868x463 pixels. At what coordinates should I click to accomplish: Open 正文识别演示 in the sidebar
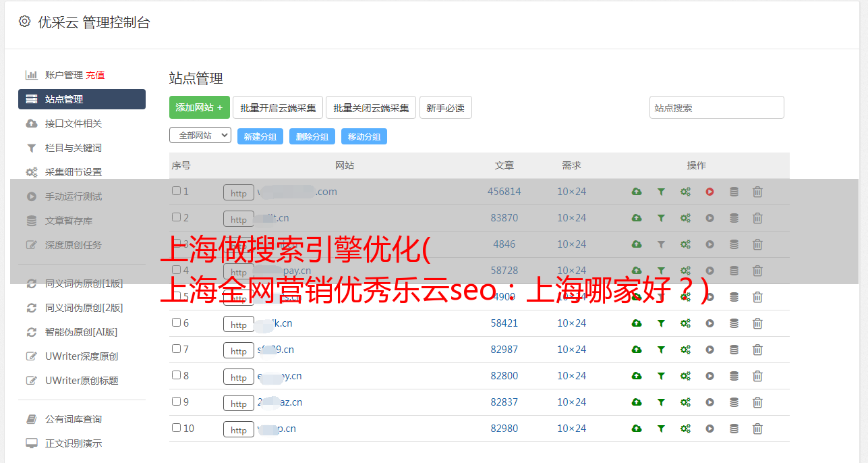(x=73, y=443)
